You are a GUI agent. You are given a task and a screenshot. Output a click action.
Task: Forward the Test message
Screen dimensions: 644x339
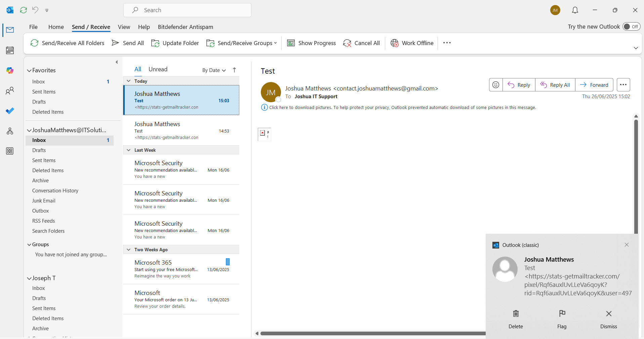(594, 85)
